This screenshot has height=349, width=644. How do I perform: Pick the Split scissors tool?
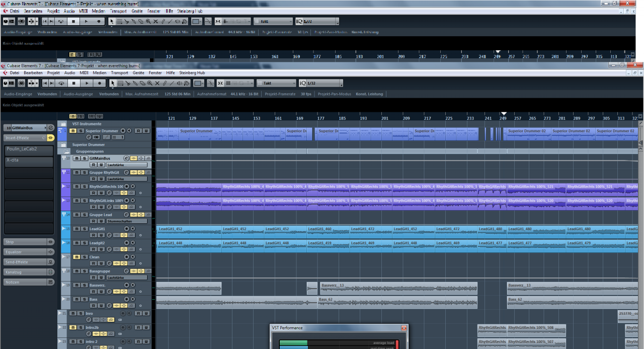coord(128,83)
